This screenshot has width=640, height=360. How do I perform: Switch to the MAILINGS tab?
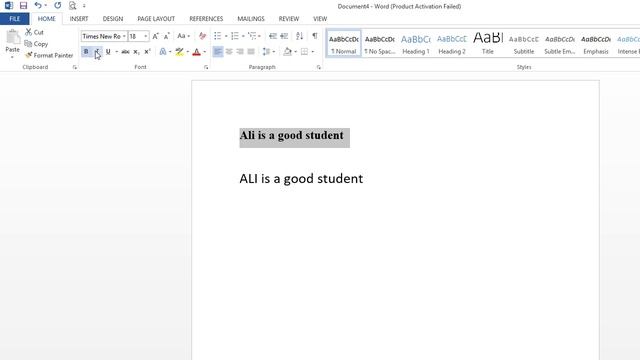(x=251, y=19)
